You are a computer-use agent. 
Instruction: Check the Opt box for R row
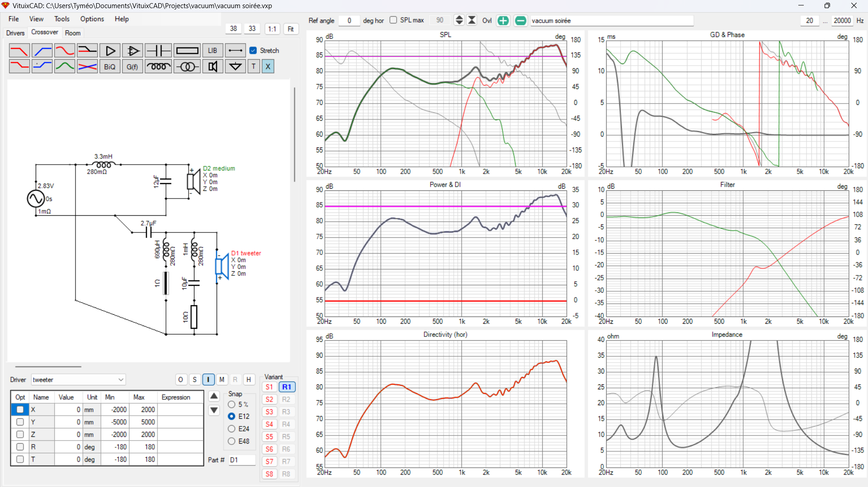[20, 447]
